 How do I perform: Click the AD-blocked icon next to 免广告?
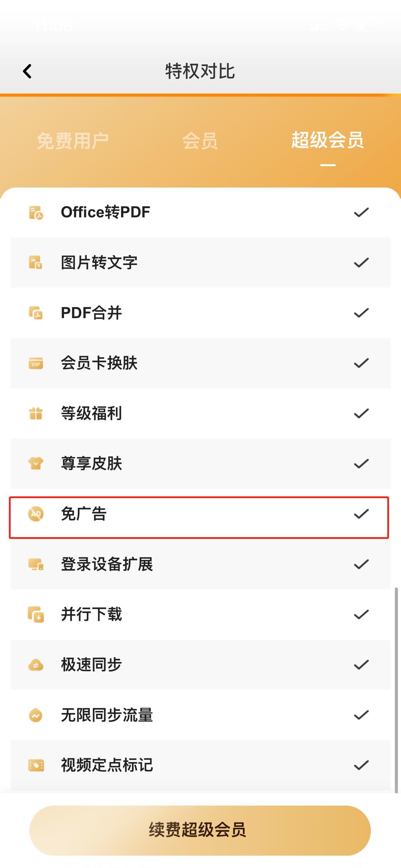[35, 514]
